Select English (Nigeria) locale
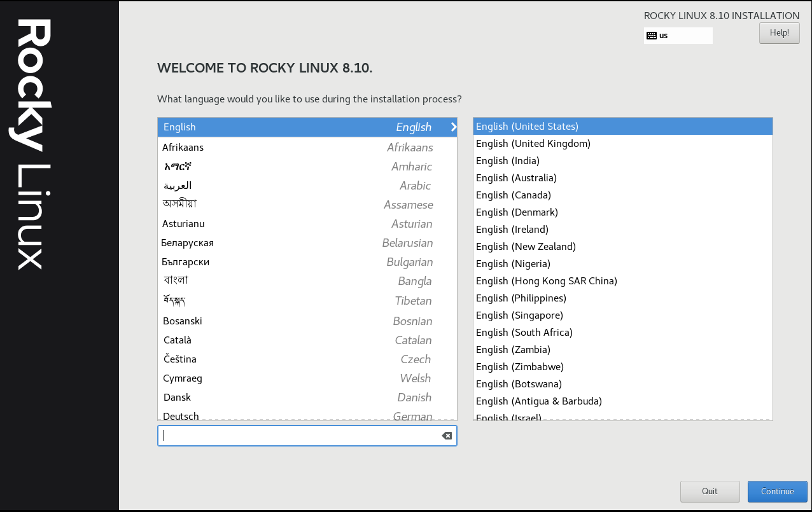The width and height of the screenshot is (812, 512). tap(623, 263)
